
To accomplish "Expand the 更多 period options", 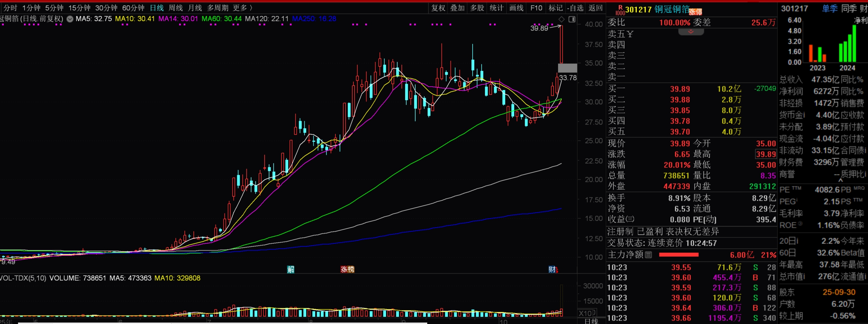I will click(242, 8).
